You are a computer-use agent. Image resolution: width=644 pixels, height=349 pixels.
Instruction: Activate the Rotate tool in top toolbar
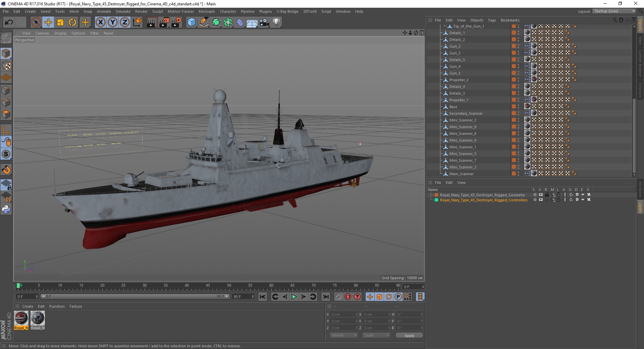pyautogui.click(x=72, y=22)
